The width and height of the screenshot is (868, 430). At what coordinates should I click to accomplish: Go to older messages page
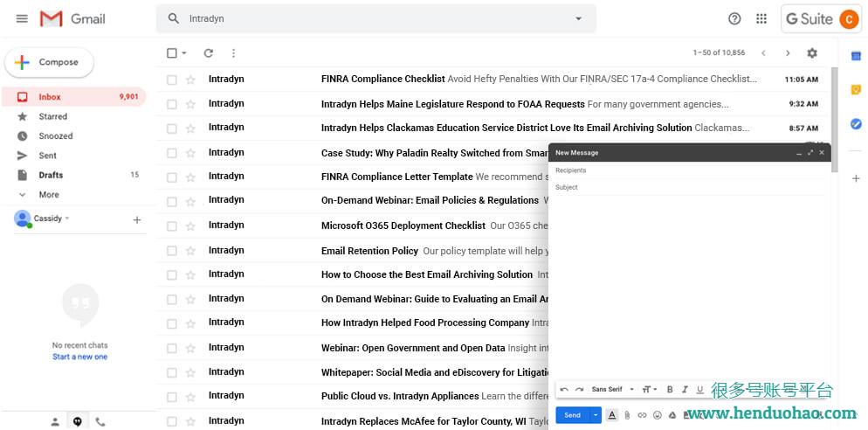coord(788,53)
